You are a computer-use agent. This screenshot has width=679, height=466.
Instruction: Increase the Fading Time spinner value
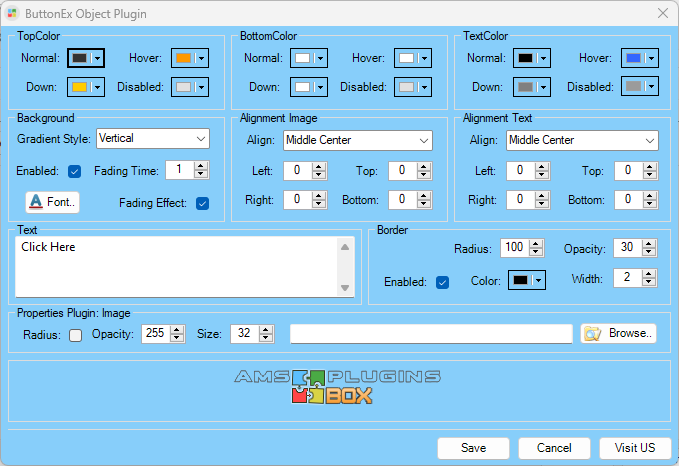[x=201, y=166]
